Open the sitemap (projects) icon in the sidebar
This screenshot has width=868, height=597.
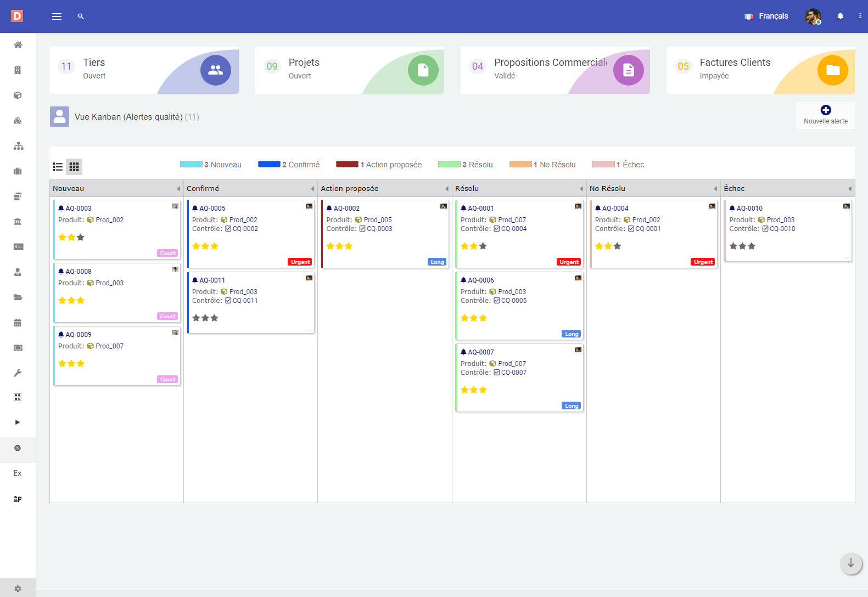(x=18, y=146)
